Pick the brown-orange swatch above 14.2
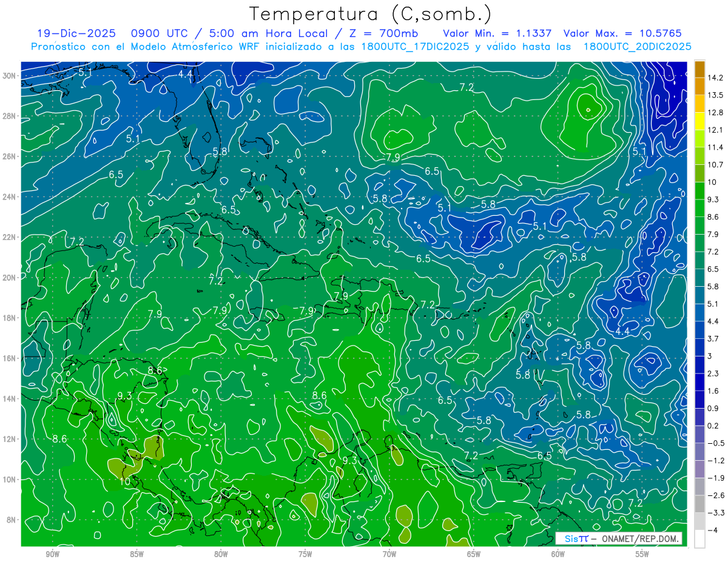728x562 pixels. pyautogui.click(x=699, y=69)
